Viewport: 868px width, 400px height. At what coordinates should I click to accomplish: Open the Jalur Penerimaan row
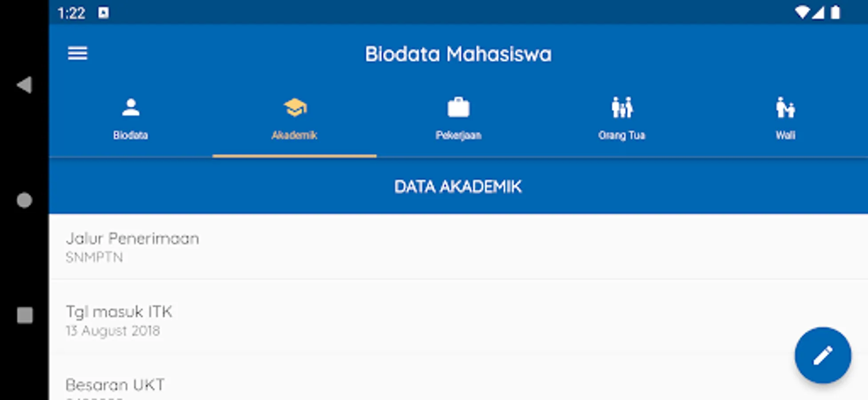point(458,247)
